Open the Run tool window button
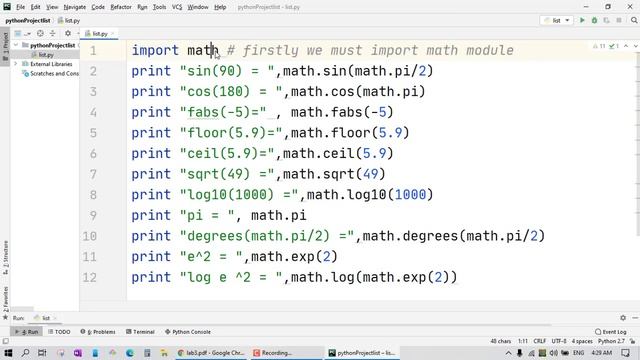The height and width of the screenshot is (360, 640). coord(28,332)
